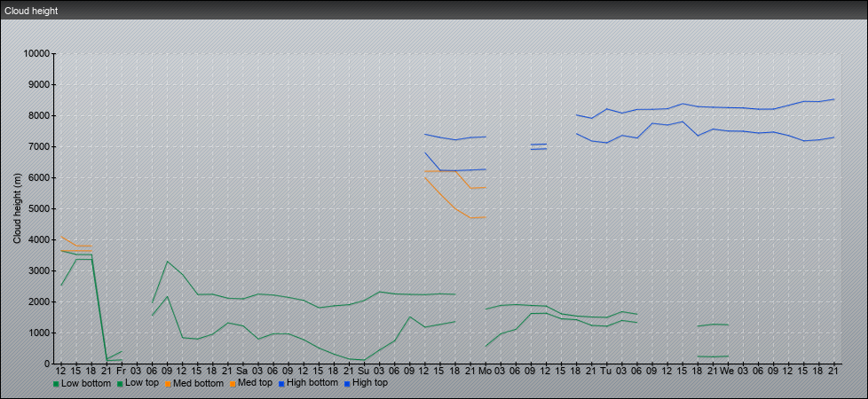Screen dimensions: 868x399
Task: Click the 2000 y-axis value
Action: click(x=39, y=301)
